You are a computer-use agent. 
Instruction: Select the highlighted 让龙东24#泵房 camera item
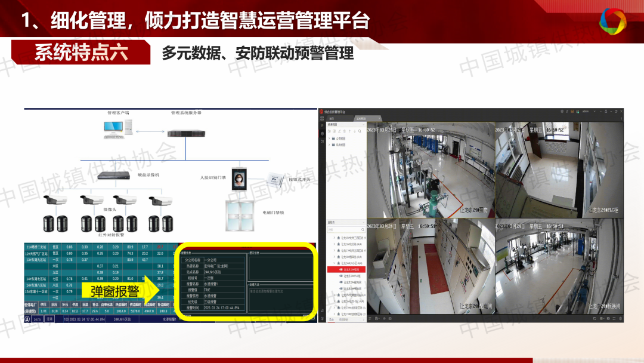pyautogui.click(x=350, y=269)
